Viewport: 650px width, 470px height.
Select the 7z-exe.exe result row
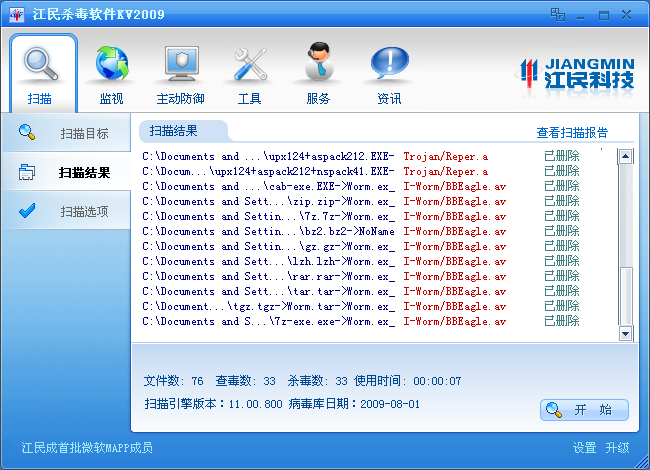[x=361, y=321]
